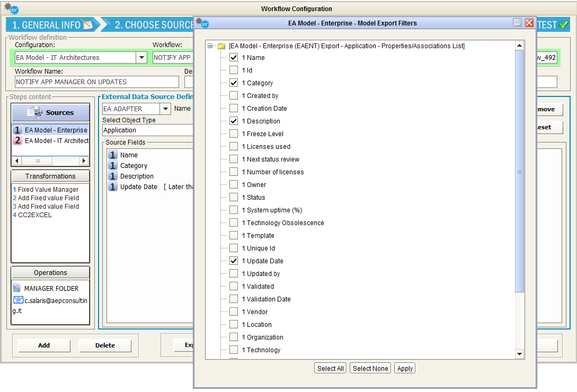Click the number icon beside Description source field
This screenshot has height=392, width=577.
[113, 176]
